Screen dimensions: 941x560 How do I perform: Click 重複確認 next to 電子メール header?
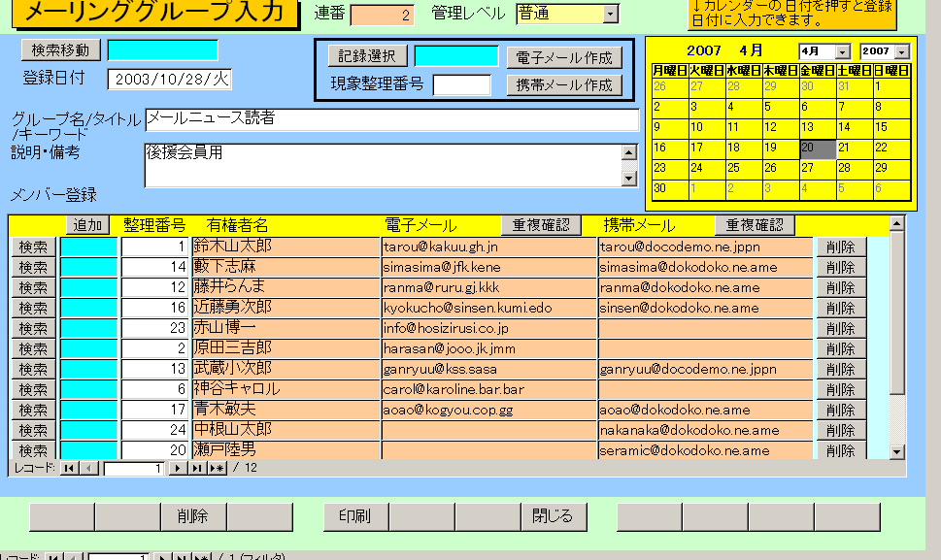pyautogui.click(x=541, y=225)
